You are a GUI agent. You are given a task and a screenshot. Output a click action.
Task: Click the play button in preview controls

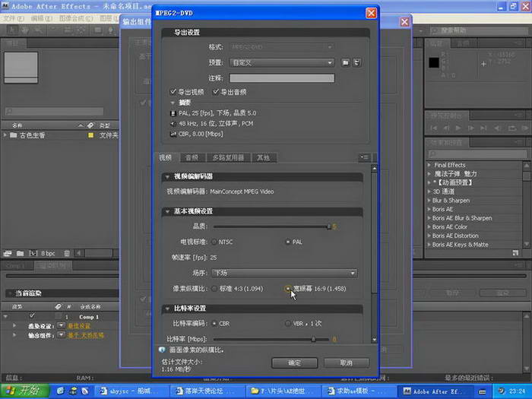(458, 128)
